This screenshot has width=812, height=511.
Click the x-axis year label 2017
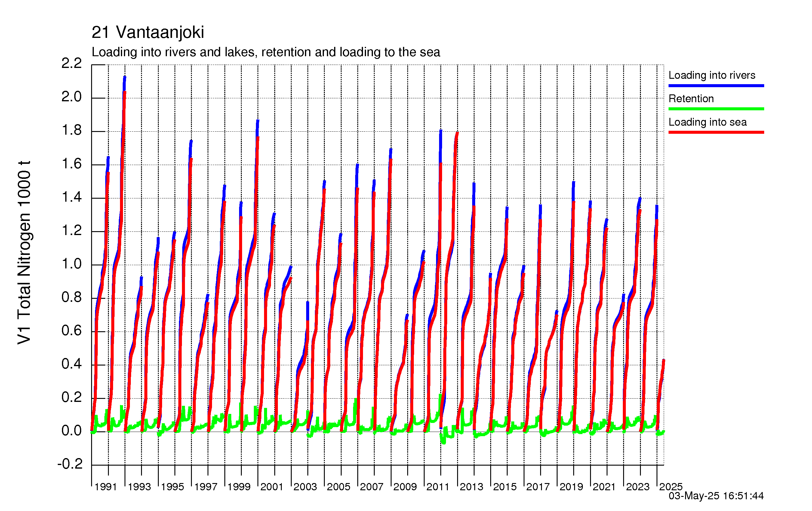click(538, 487)
